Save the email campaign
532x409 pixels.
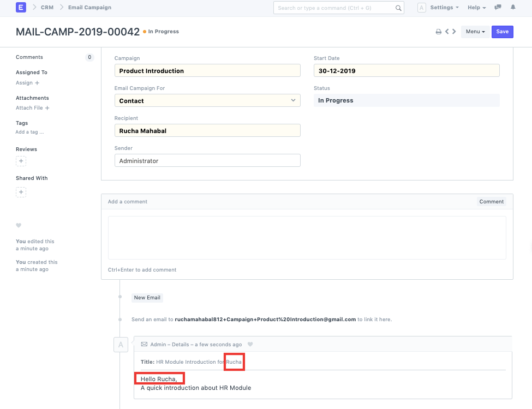pos(501,32)
